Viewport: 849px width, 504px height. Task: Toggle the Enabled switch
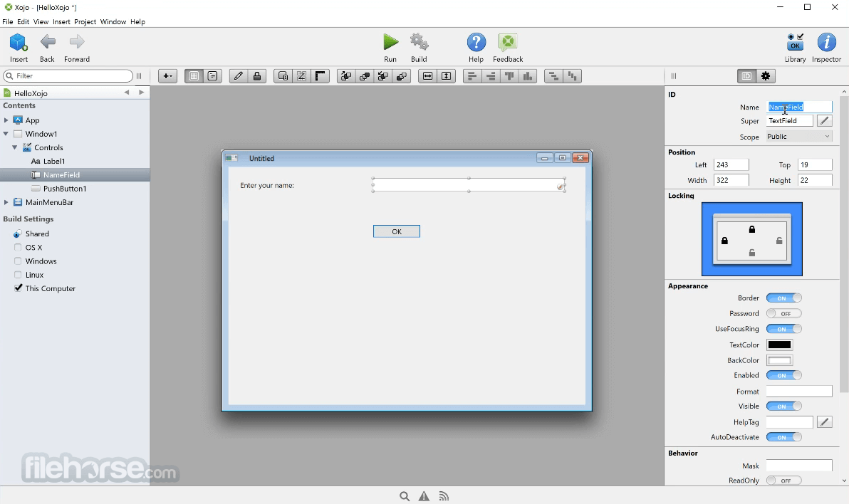pos(784,375)
